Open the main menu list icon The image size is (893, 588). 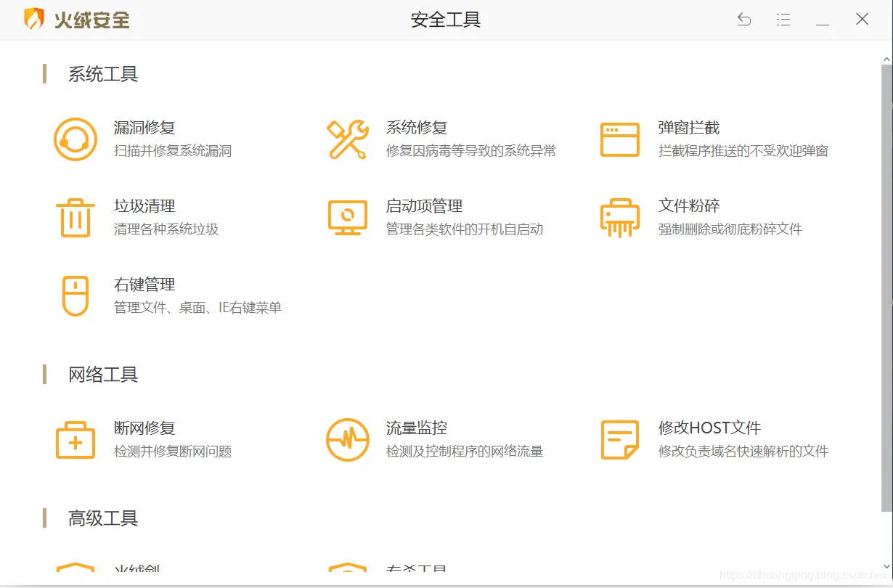click(783, 20)
